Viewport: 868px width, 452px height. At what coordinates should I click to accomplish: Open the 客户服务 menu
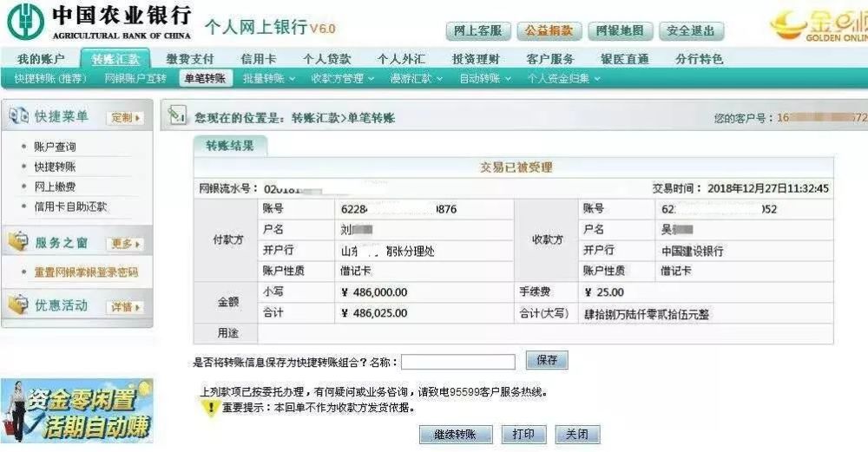[x=550, y=59]
